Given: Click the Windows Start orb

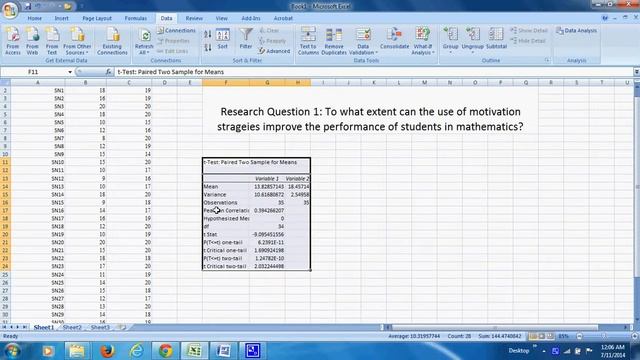Looking at the screenshot, I should coord(11,351).
